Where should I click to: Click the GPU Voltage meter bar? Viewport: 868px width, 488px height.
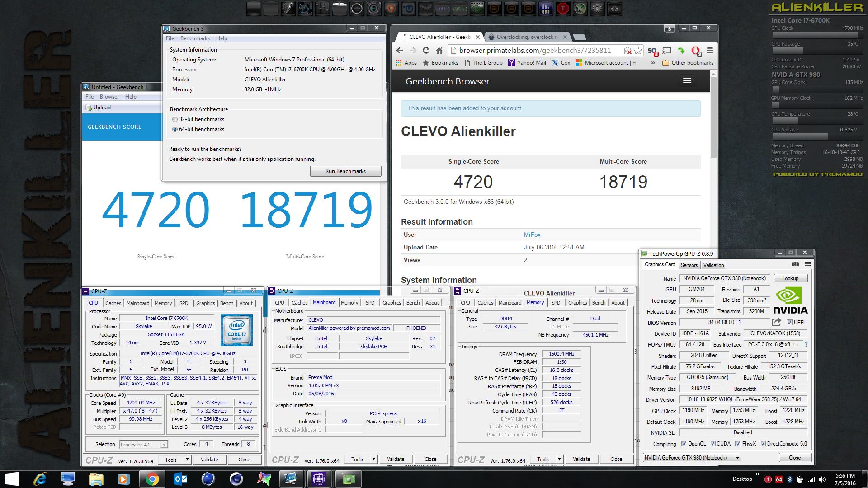[817, 136]
